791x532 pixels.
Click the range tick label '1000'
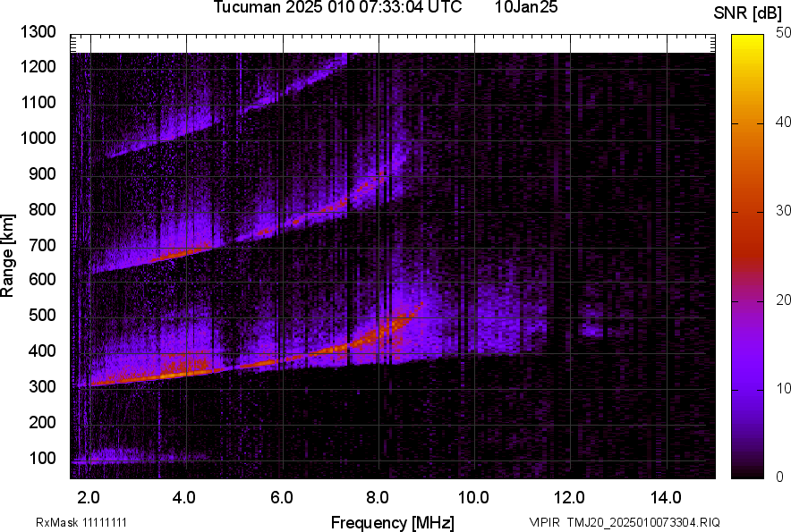(x=38, y=138)
